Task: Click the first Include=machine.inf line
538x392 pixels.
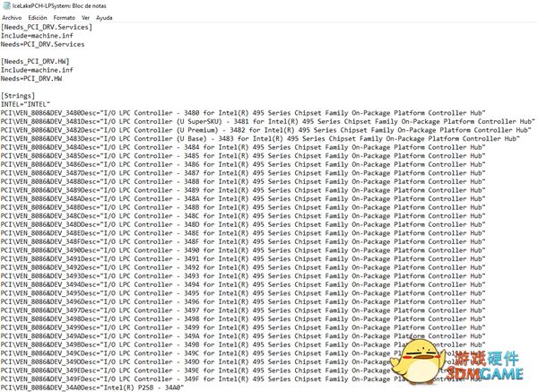Action: click(37, 36)
